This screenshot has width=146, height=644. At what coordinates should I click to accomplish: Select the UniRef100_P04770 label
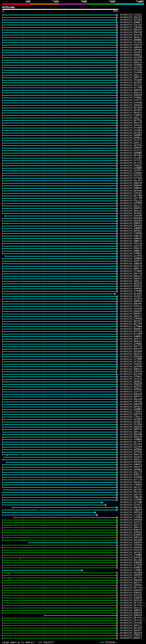[131, 100]
